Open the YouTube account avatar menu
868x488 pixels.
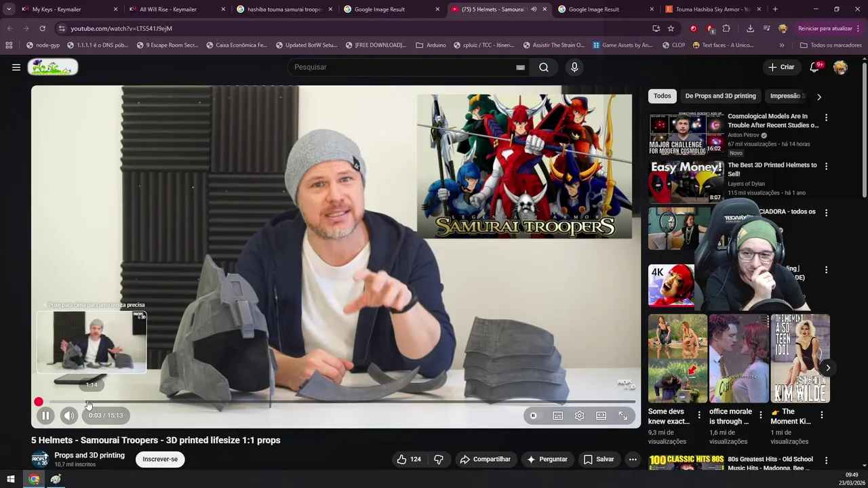point(840,67)
